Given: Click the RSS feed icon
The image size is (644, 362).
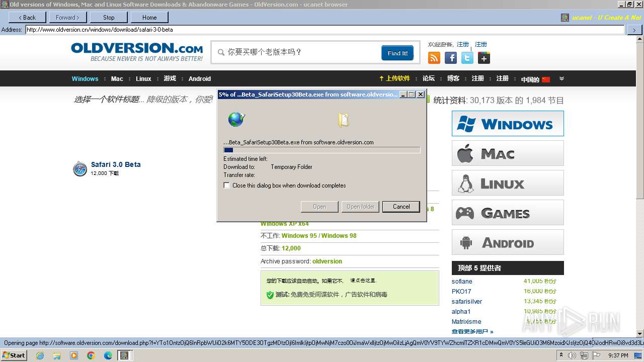Looking at the screenshot, I should point(434,58).
